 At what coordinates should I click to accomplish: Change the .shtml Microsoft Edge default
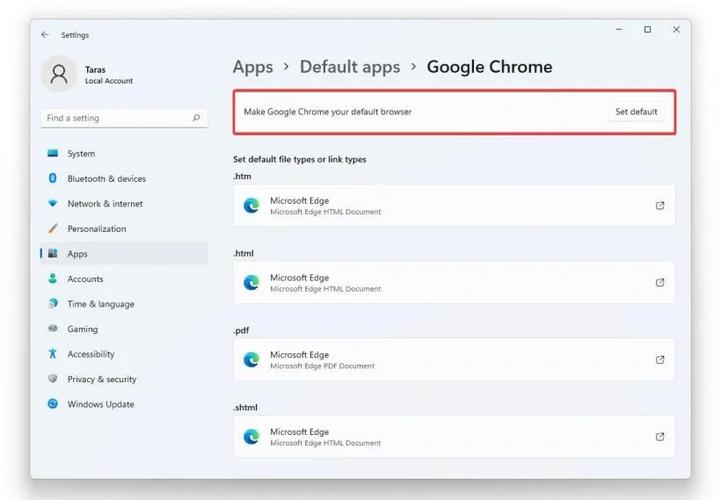[x=454, y=437]
